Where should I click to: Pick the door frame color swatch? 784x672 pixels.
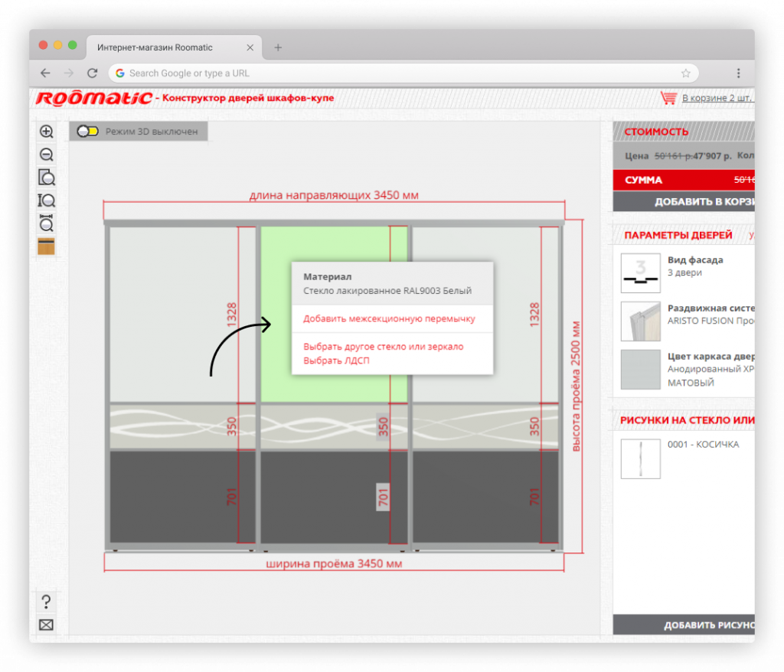point(640,370)
